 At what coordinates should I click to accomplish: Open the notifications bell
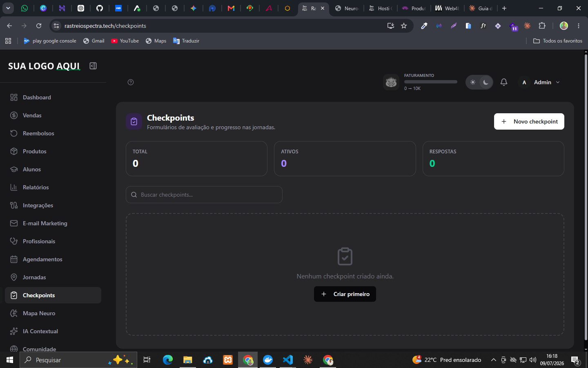pyautogui.click(x=504, y=82)
